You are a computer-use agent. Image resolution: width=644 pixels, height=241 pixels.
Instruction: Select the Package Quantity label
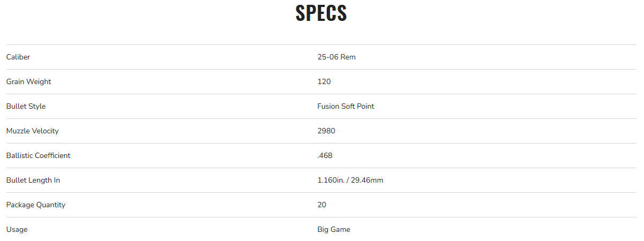click(x=36, y=205)
